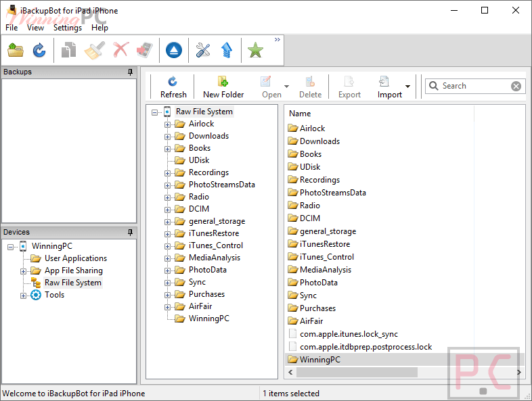Expand the Downloads folder in tree
Viewport: 532px width, 401px height.
(x=167, y=137)
